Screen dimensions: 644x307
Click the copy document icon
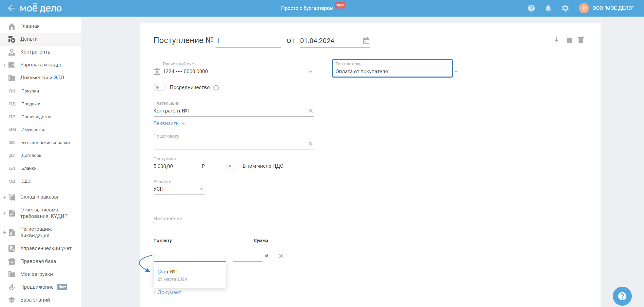pos(569,40)
